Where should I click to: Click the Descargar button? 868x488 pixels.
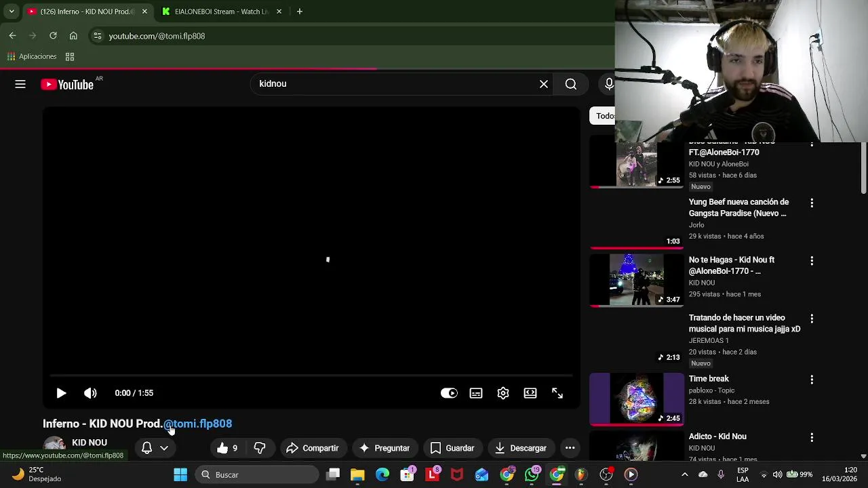click(x=520, y=448)
